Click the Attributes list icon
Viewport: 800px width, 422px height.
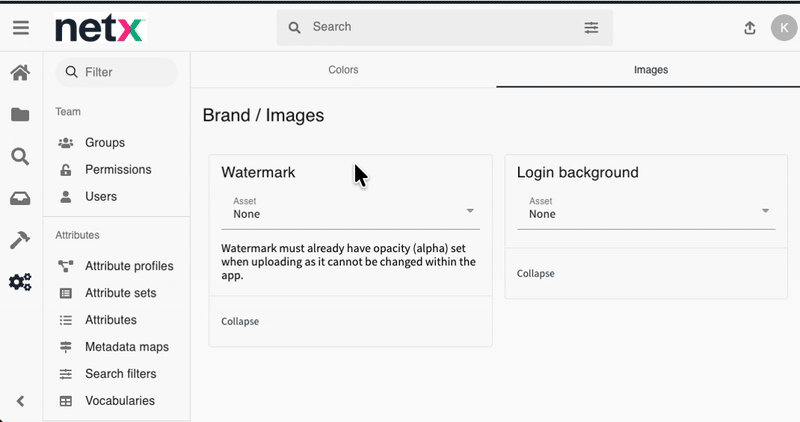point(66,320)
